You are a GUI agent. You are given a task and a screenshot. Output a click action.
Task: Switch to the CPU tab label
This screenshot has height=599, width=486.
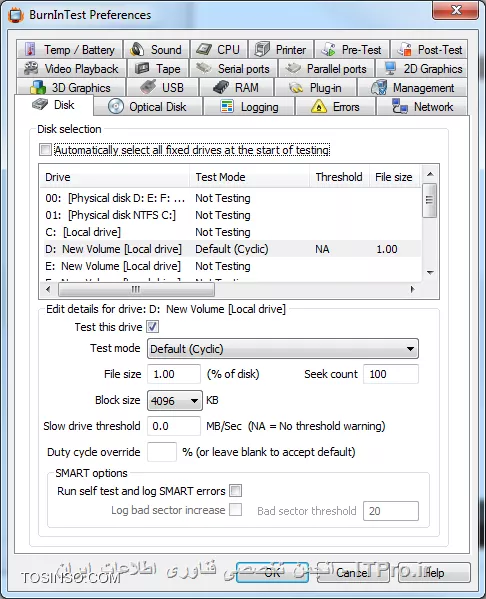228,50
